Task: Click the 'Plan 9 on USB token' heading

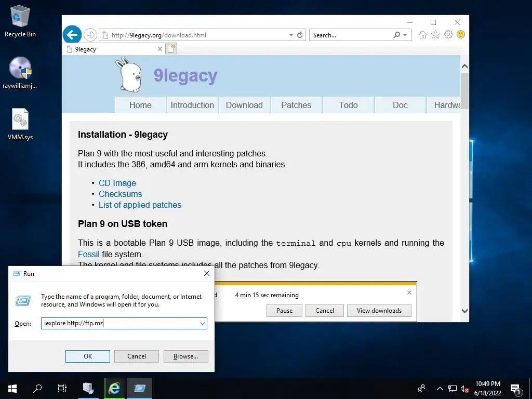Action: tap(123, 224)
